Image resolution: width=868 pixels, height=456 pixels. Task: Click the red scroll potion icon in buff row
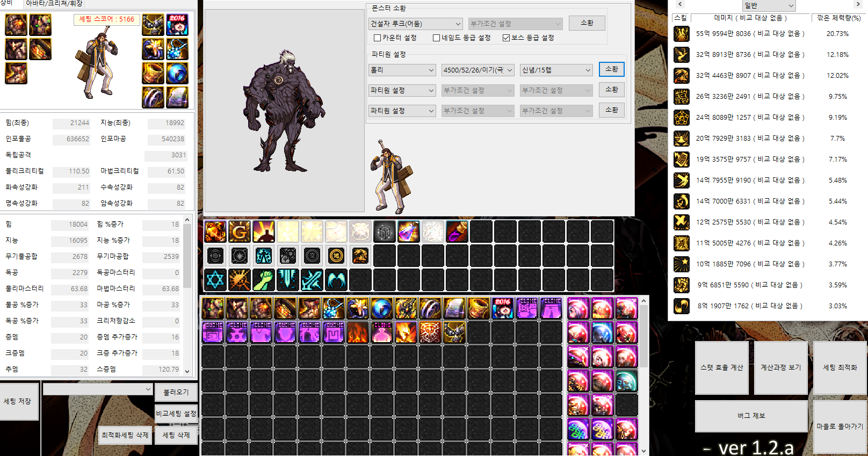pos(457,231)
